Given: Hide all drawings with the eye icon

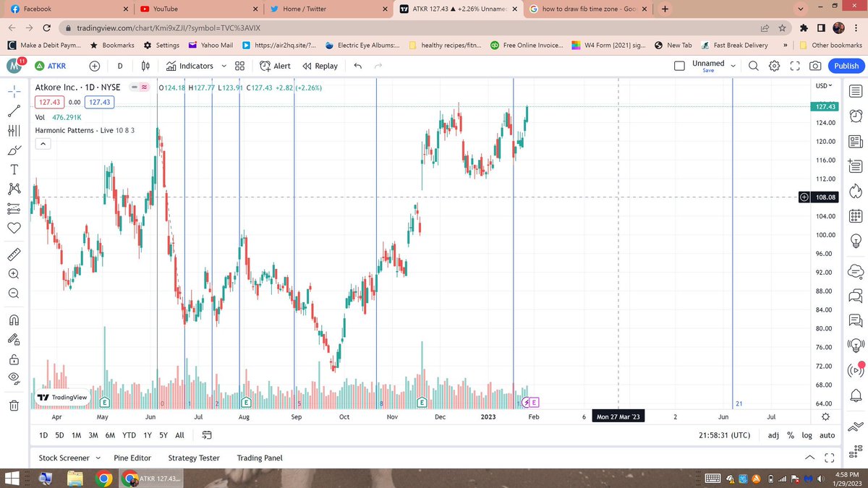Looking at the screenshot, I should [14, 378].
